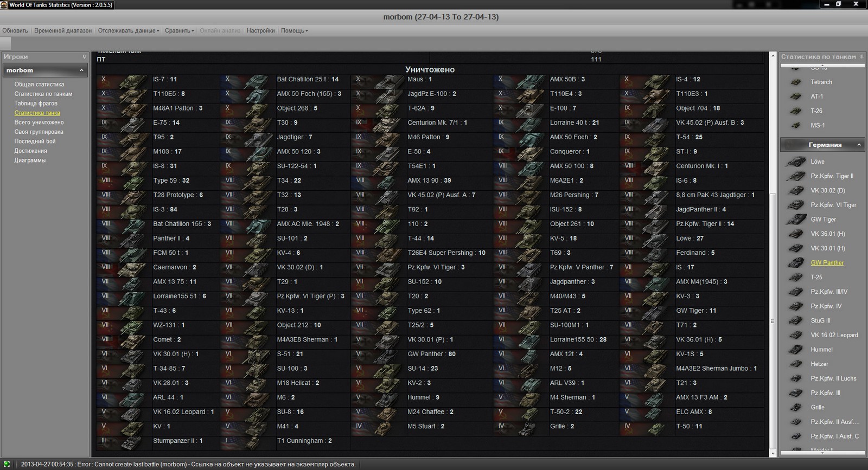This screenshot has height=470, width=868.
Task: Click the status icon in bottom status bar
Action: pyautogui.click(x=7, y=465)
